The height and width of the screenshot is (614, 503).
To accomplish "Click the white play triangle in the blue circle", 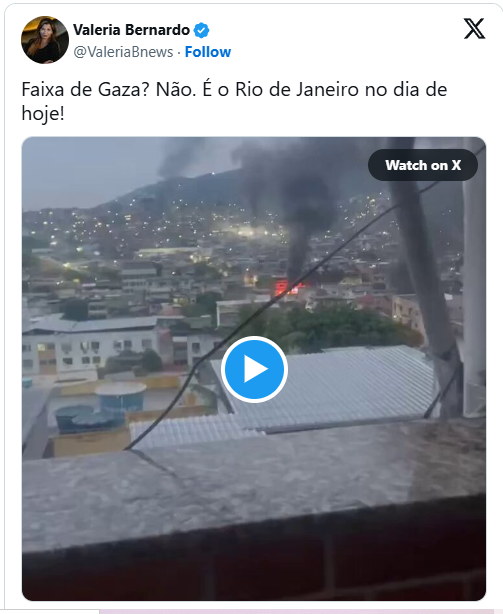I will pyautogui.click(x=256, y=369).
